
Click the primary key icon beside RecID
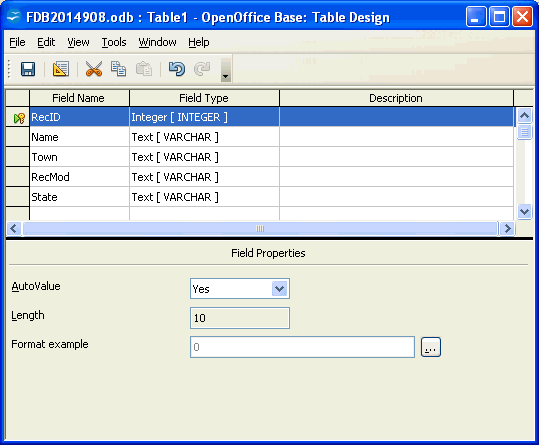pyautogui.click(x=19, y=118)
